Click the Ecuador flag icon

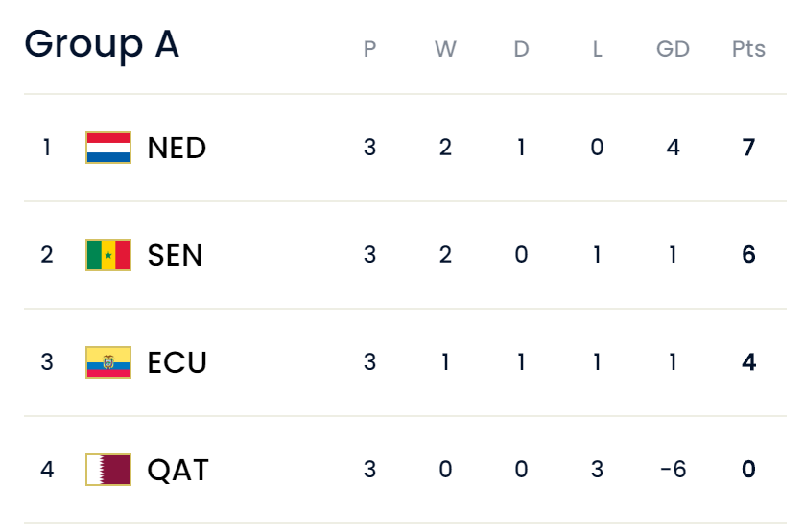click(108, 362)
